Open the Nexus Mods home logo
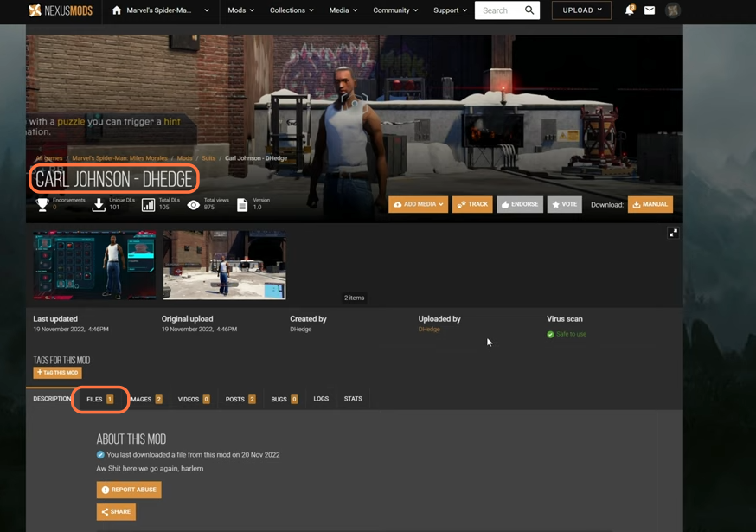This screenshot has height=532, width=756. coord(61,10)
